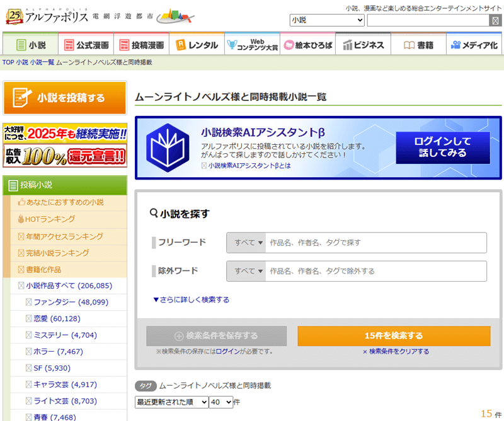This screenshot has width=504, height=421.
Task: Open すべて dropdown for フリーワード
Action: [x=246, y=243]
